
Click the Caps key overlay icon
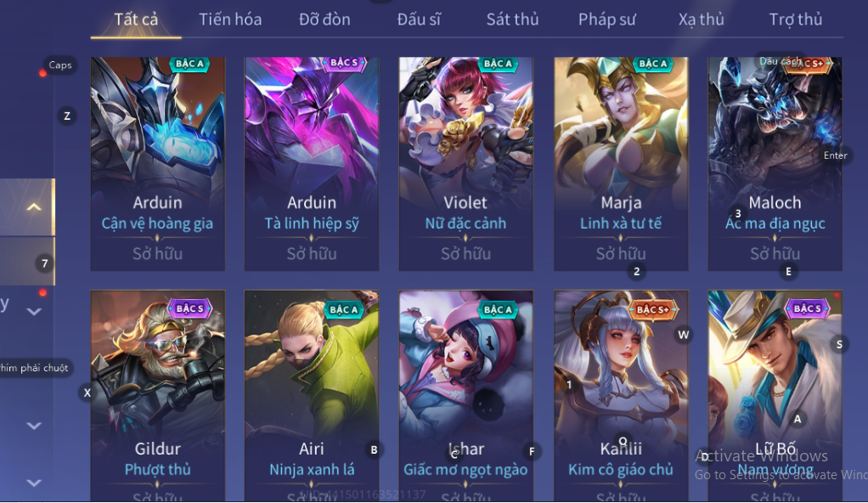[59, 65]
